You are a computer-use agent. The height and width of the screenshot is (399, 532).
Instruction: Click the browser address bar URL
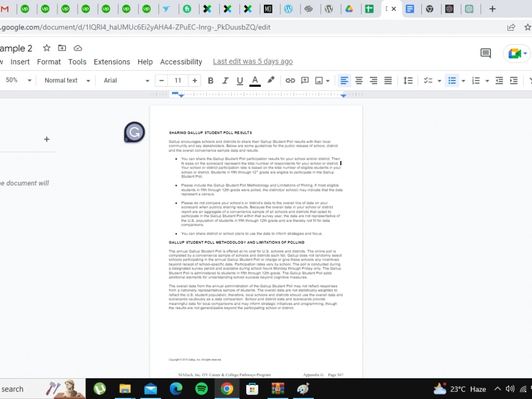136,27
